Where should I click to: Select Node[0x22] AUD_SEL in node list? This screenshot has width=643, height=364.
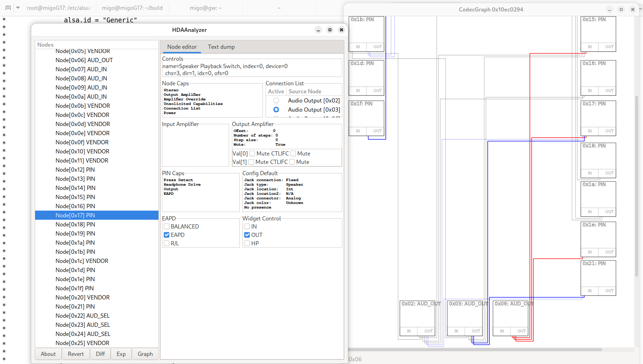[83, 316]
